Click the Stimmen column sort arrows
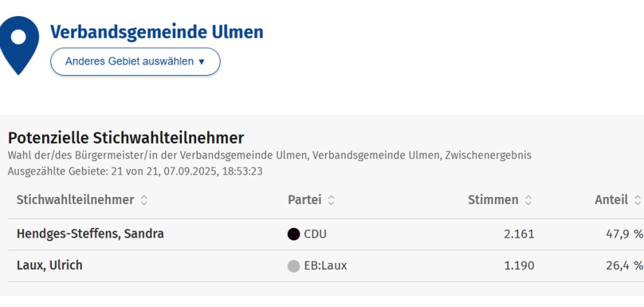644x307 pixels. 528,200
